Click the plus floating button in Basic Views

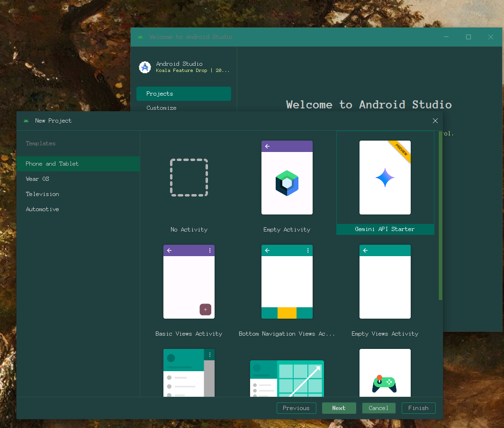tap(206, 310)
